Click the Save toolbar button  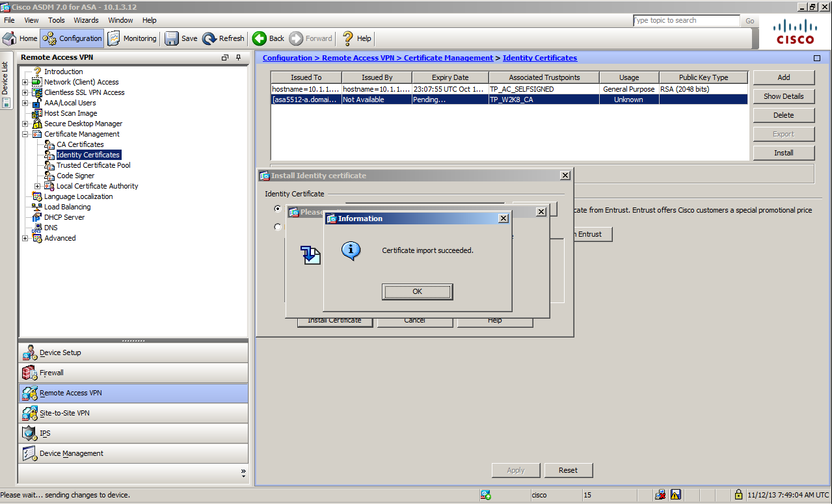(x=181, y=38)
